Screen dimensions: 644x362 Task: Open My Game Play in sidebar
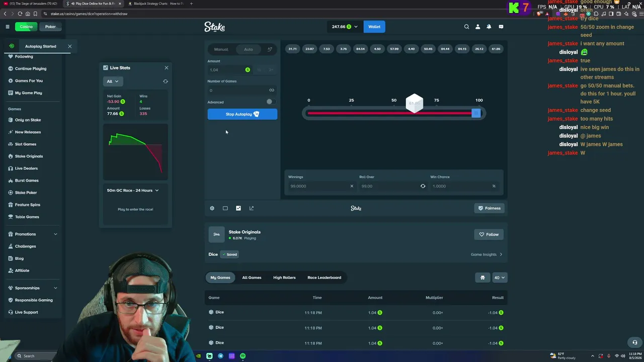[x=29, y=93]
